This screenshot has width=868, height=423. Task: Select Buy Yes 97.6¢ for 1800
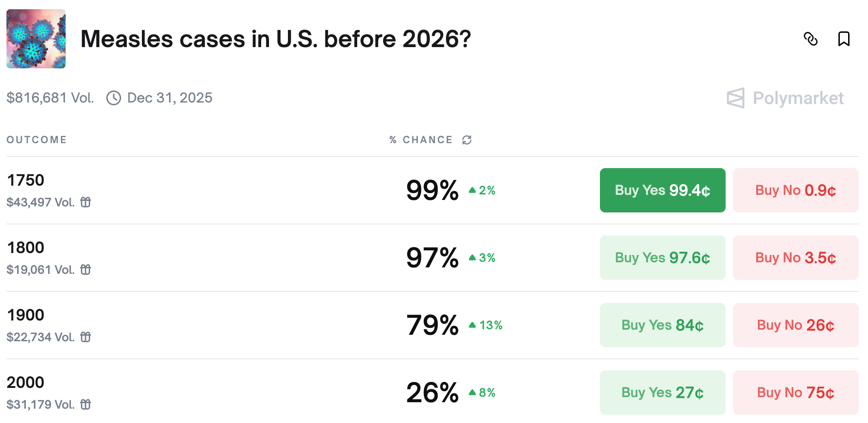[662, 258]
